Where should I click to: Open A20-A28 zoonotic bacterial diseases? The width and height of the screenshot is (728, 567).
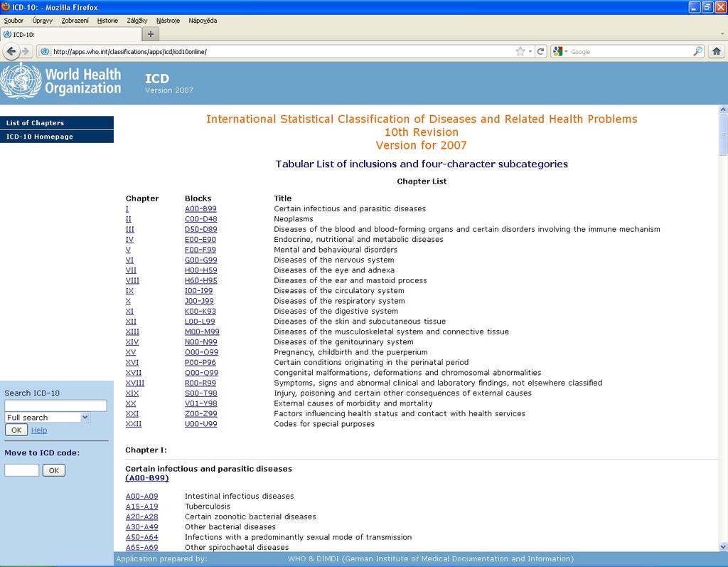[x=142, y=516]
